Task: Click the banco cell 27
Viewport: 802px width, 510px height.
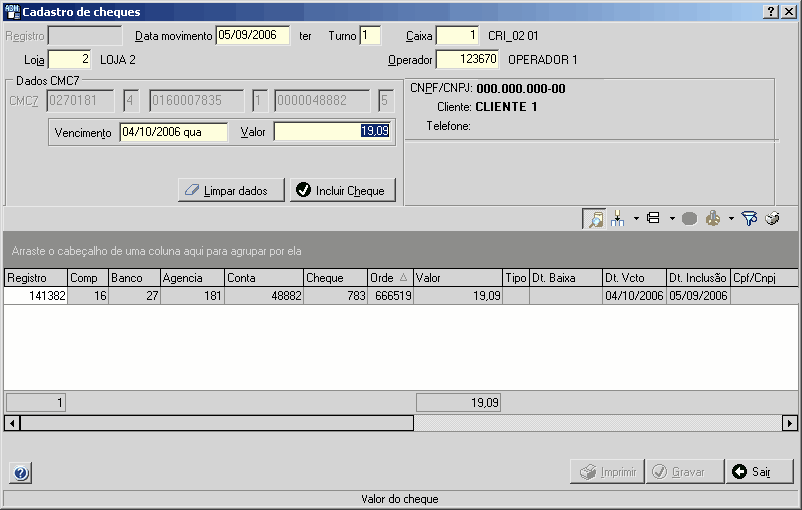Action: pos(135,296)
